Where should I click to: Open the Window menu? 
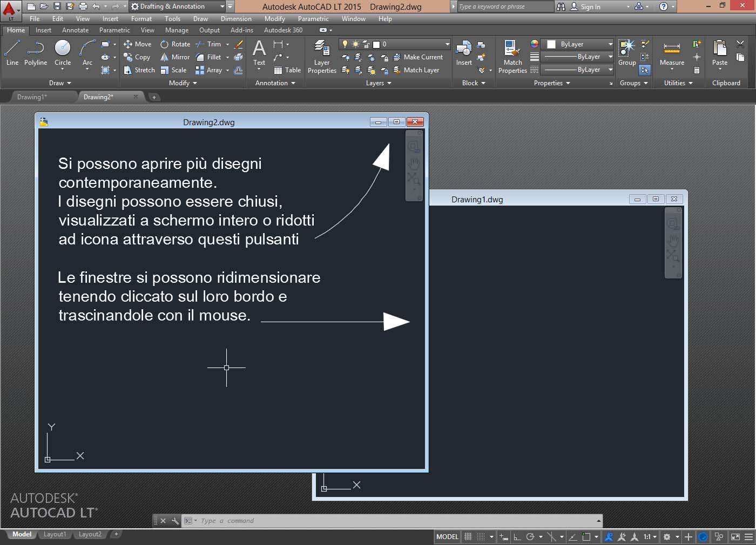pyautogui.click(x=354, y=19)
